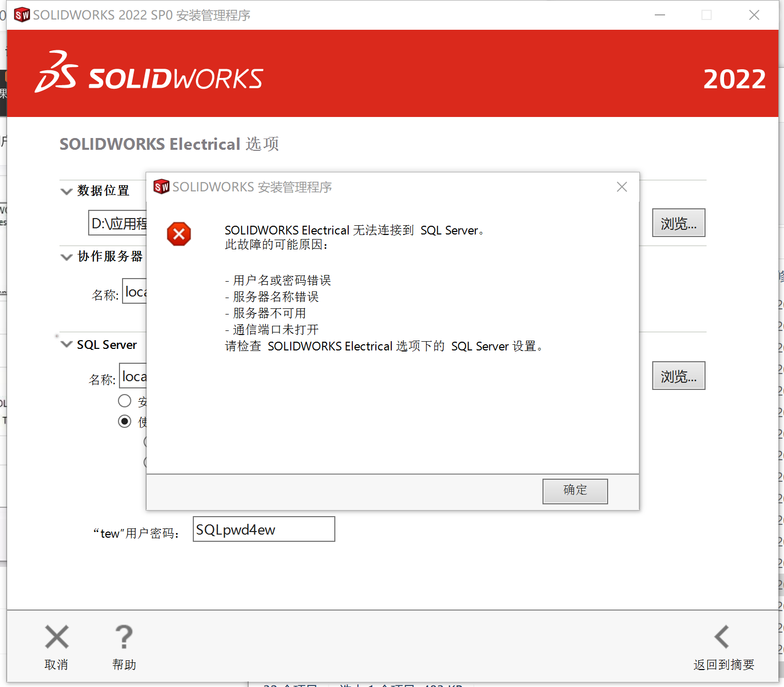The height and width of the screenshot is (687, 784).
Task: Minimize the installation manager window
Action: click(x=660, y=15)
